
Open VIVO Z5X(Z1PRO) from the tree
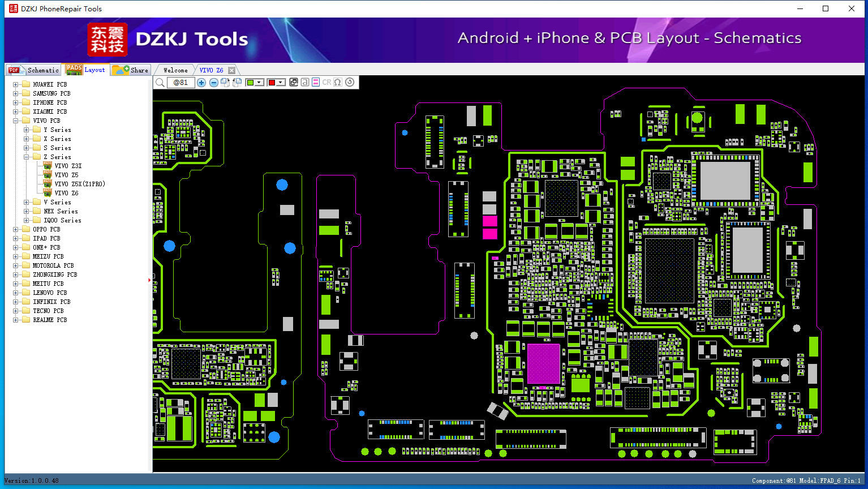click(80, 184)
